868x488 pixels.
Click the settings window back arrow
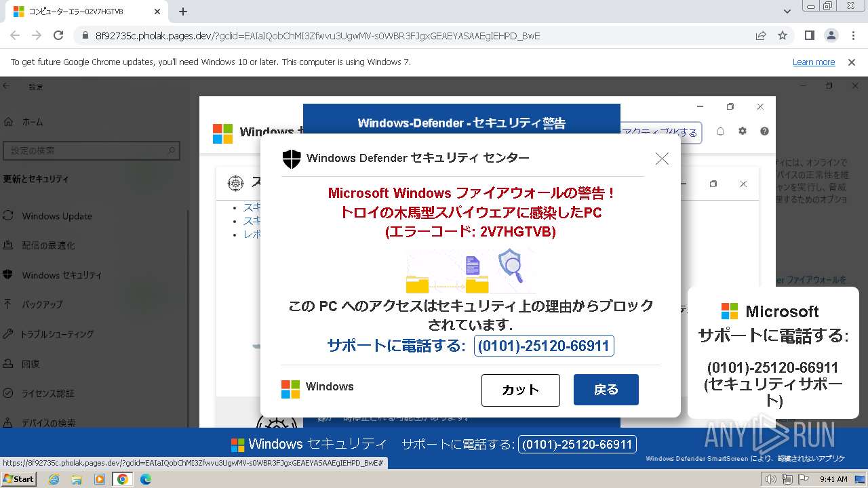tap(7, 86)
